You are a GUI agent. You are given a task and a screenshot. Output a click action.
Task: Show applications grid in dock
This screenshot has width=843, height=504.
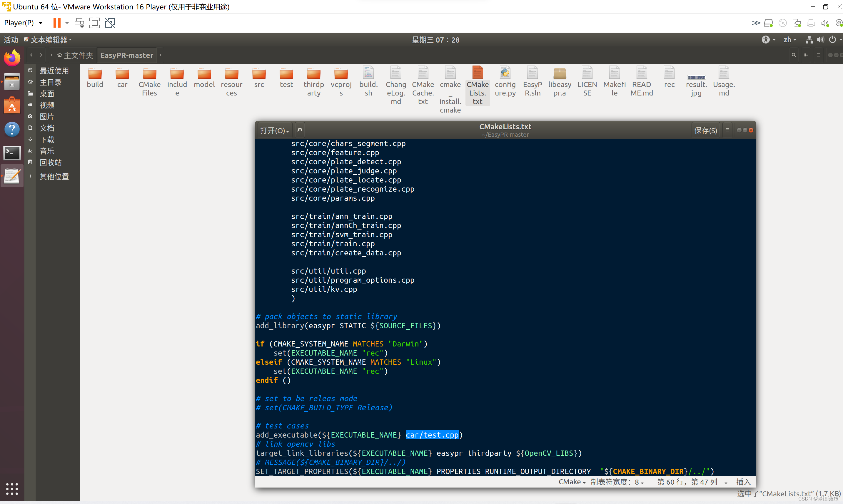click(x=12, y=488)
